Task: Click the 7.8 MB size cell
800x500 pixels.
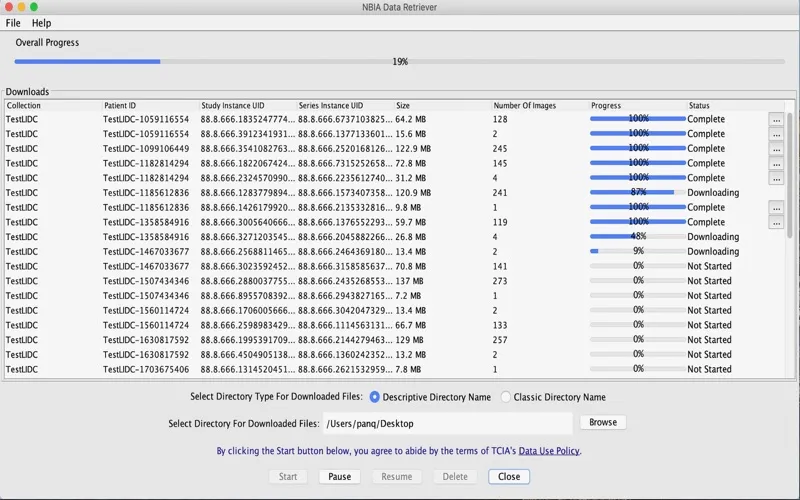Action: pos(408,369)
